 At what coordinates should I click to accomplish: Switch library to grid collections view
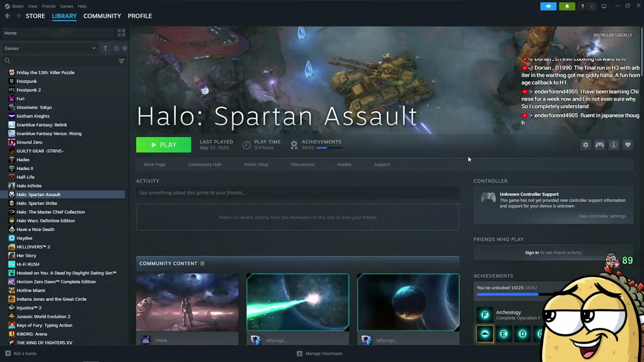121,33
